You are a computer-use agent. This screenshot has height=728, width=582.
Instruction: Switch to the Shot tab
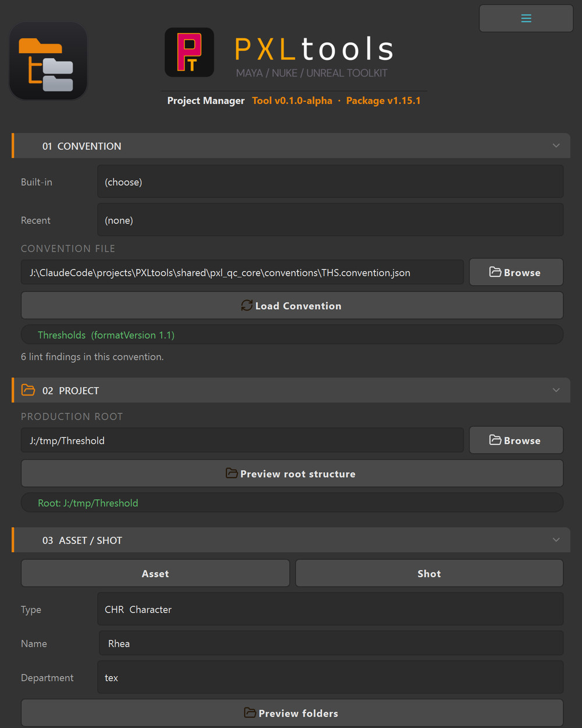click(429, 574)
